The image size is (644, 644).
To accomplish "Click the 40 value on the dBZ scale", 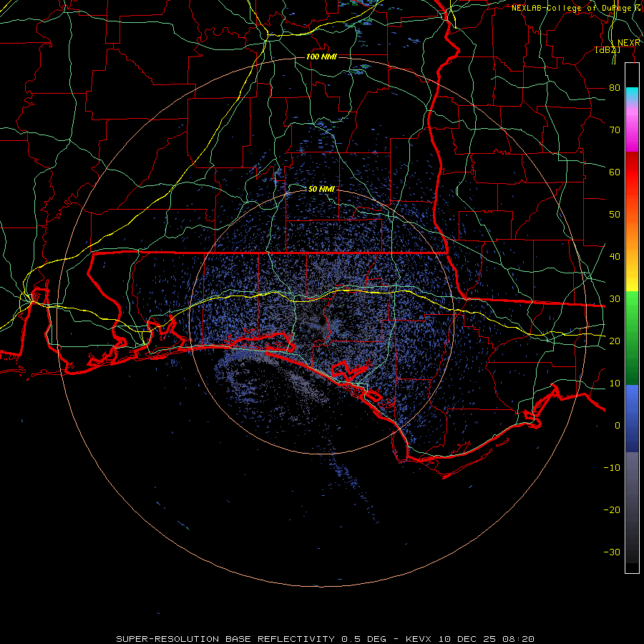I will tap(615, 257).
